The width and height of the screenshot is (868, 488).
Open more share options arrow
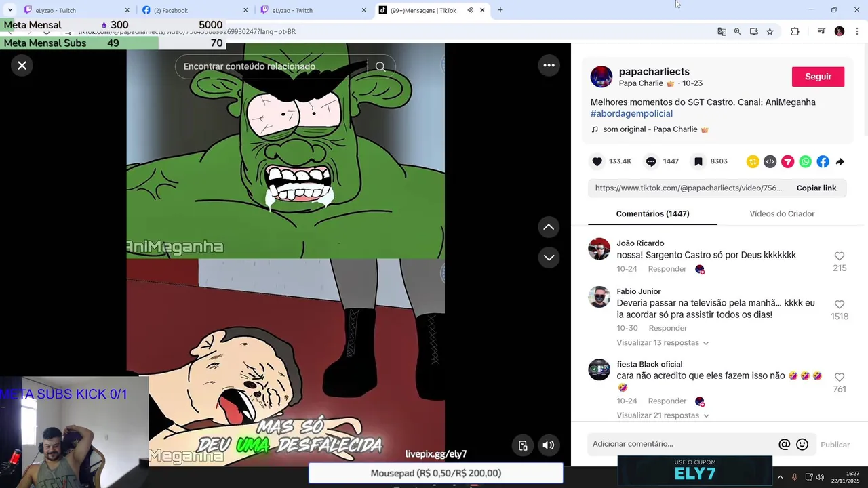pos(840,161)
